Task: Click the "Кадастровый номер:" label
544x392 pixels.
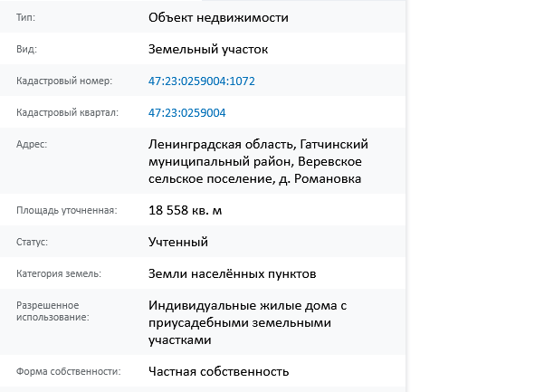Action: (64, 81)
